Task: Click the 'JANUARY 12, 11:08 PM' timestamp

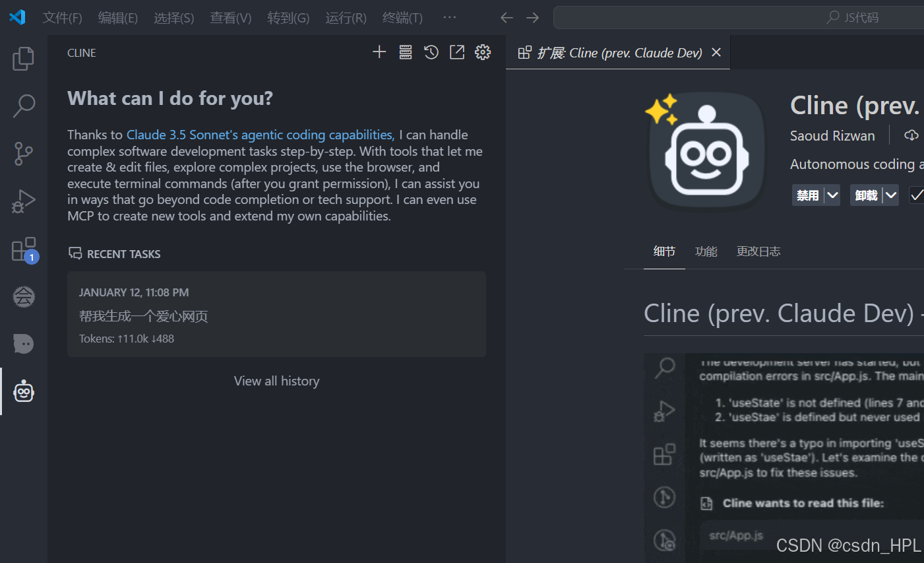Action: tap(134, 292)
